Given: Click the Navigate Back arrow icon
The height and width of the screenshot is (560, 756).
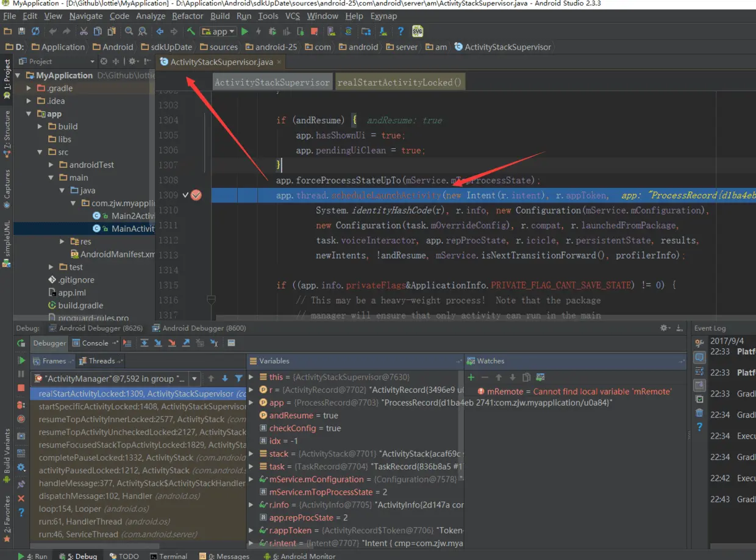Looking at the screenshot, I should click(x=160, y=32).
